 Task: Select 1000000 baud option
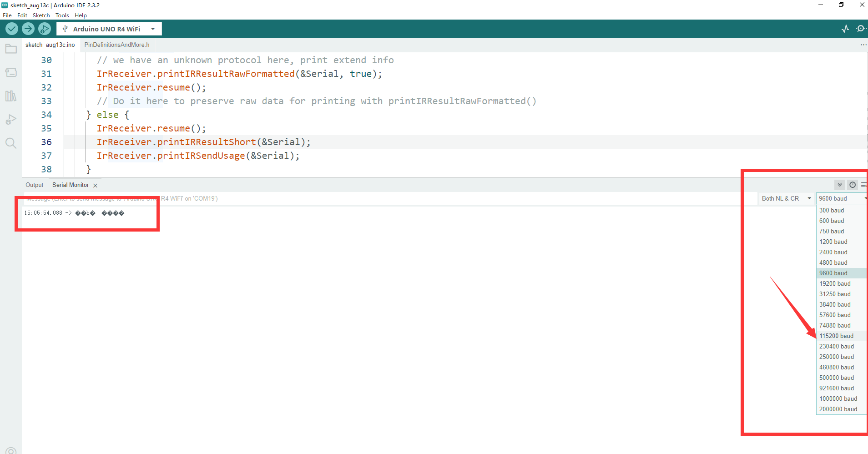tap(841, 399)
